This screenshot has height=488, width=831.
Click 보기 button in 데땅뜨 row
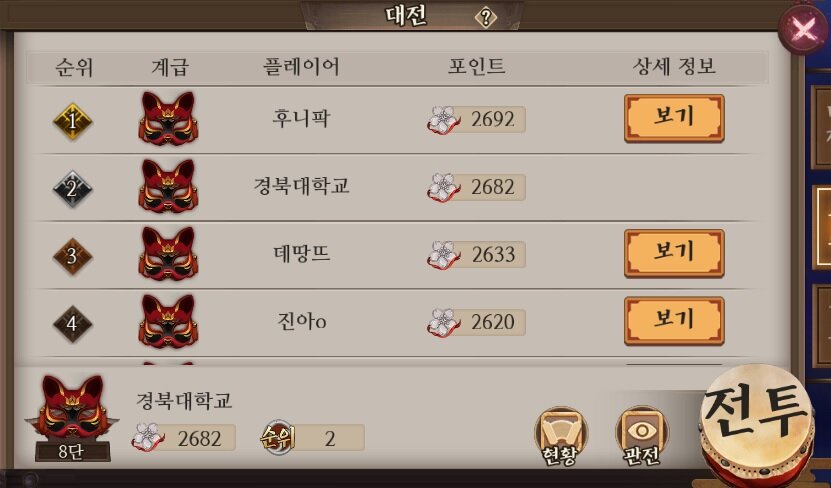[x=674, y=253]
